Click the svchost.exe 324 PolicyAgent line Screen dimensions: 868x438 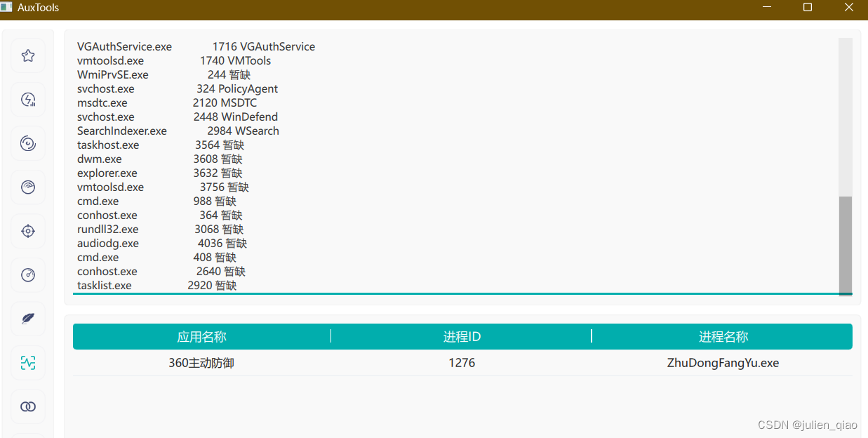pos(178,88)
